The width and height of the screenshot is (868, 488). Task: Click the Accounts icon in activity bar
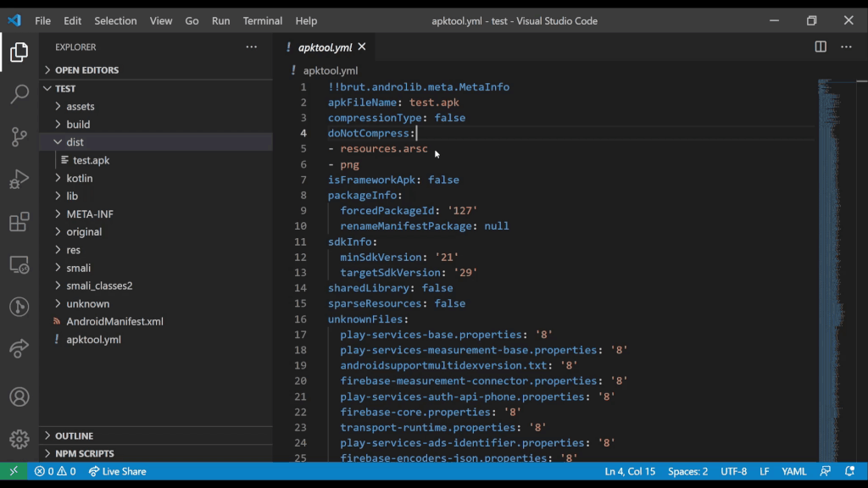[19, 396]
